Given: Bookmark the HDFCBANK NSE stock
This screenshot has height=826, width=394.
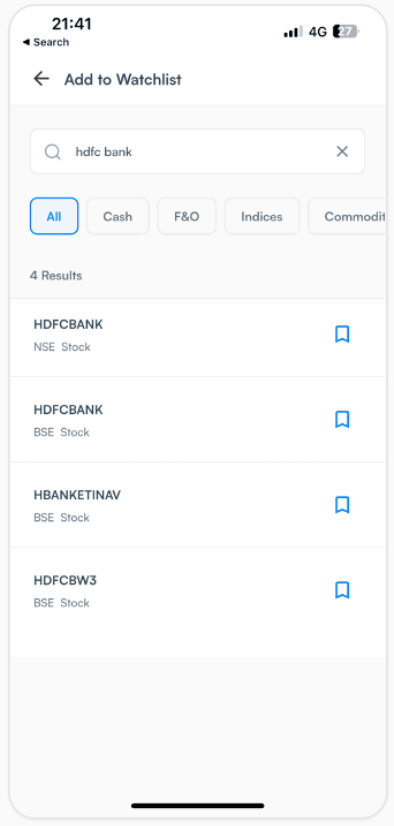Looking at the screenshot, I should 342,334.
